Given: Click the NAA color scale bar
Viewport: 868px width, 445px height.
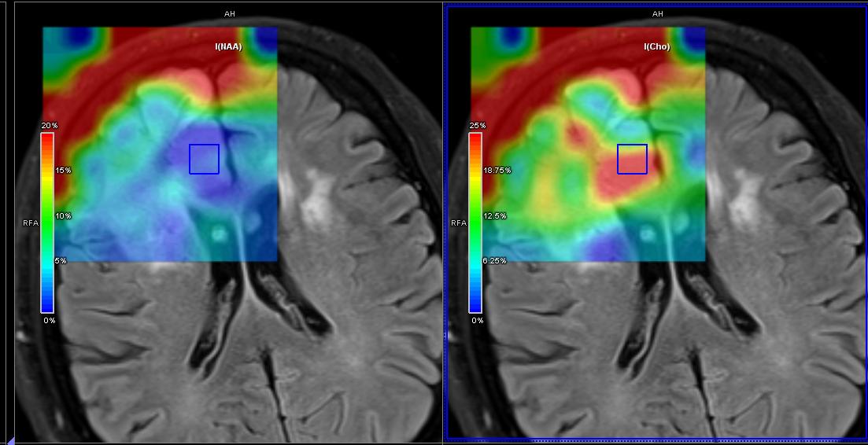Looking at the screenshot, I should pyautogui.click(x=47, y=222).
